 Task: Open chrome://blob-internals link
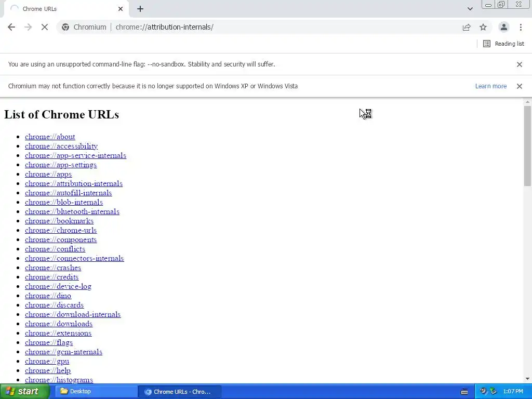(64, 202)
